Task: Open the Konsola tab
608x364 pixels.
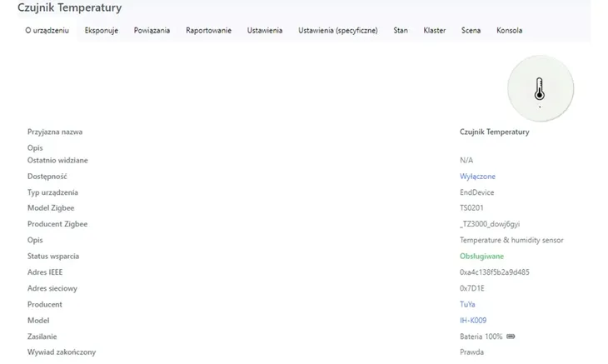Action: 509,30
